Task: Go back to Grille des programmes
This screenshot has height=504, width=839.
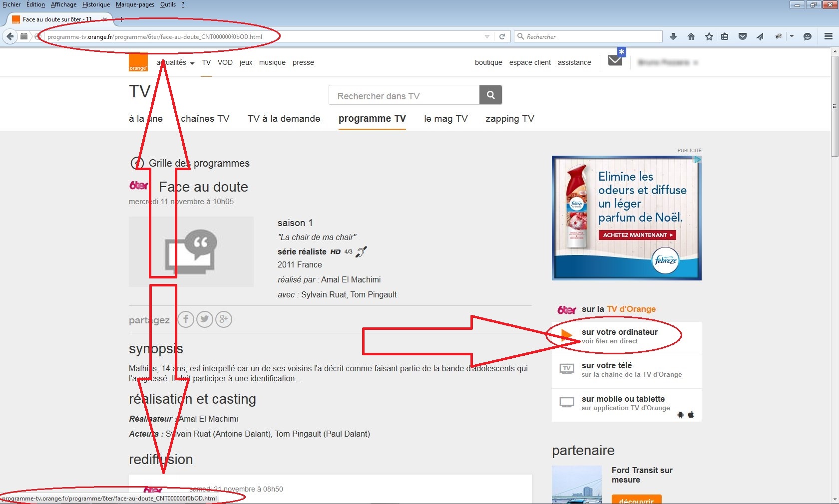Action: pos(199,163)
